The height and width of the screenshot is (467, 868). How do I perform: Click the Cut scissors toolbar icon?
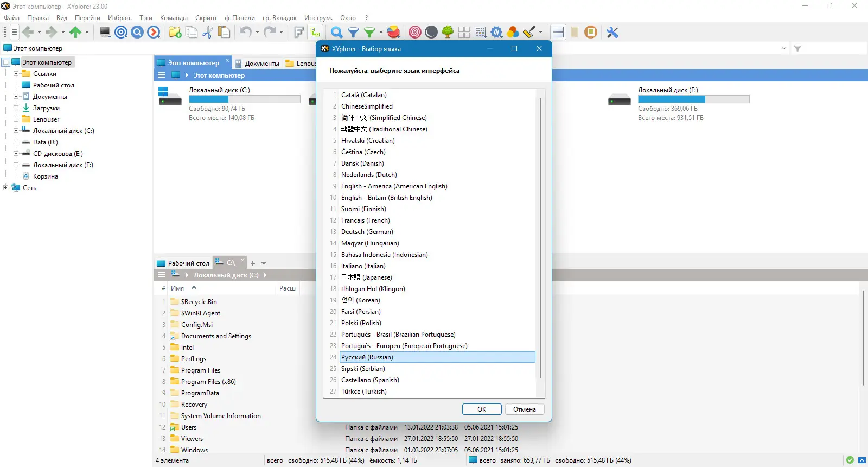[x=207, y=33]
